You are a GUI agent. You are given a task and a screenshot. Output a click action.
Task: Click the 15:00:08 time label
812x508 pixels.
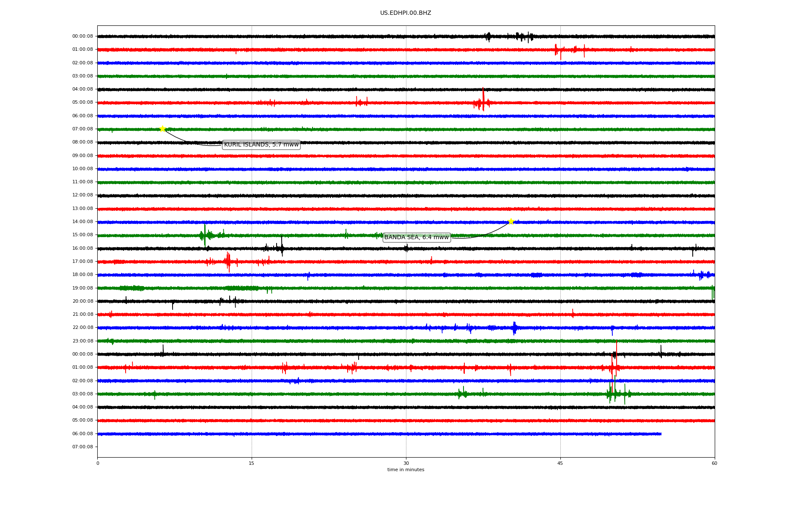point(82,235)
